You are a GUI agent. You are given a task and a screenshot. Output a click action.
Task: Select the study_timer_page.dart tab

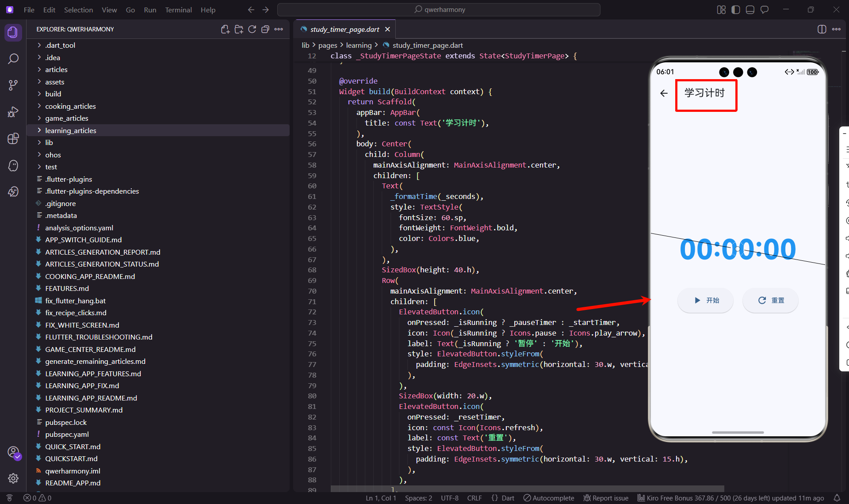click(x=344, y=29)
